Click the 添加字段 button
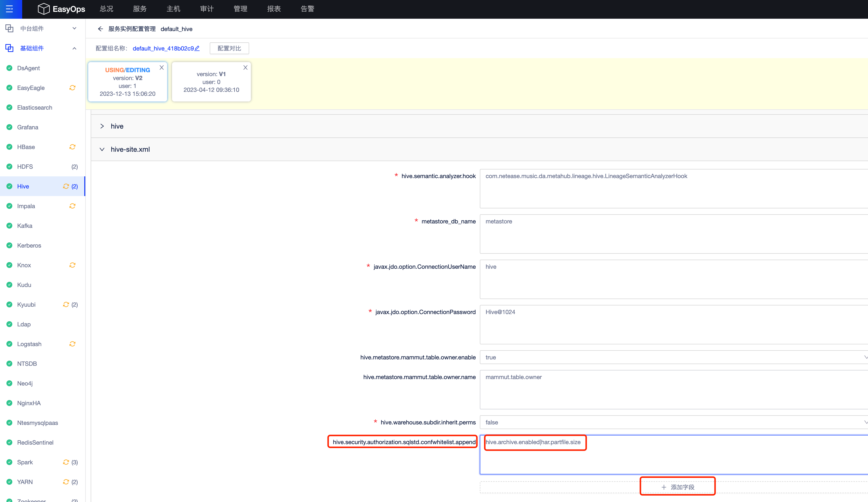The height and width of the screenshot is (502, 868). [x=677, y=486]
